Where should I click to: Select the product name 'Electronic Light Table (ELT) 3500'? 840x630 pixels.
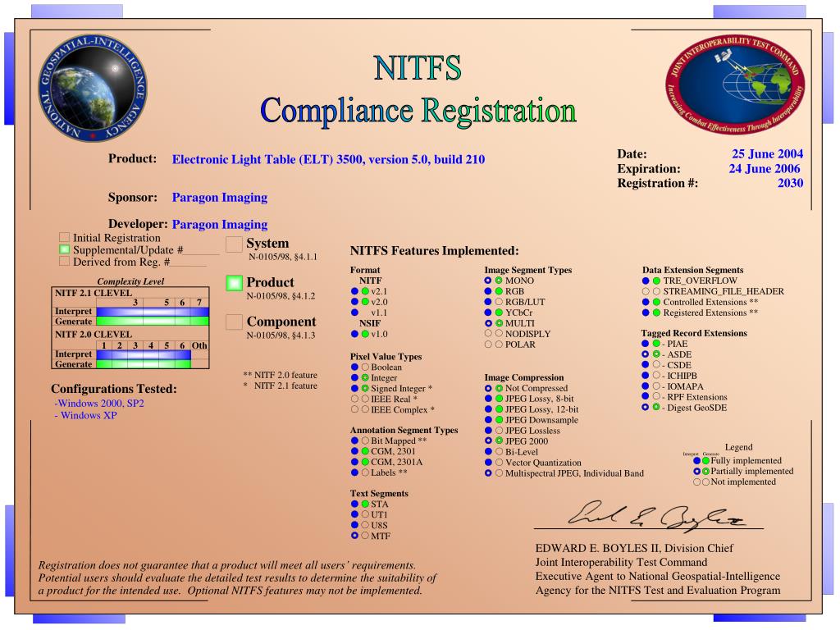click(267, 160)
